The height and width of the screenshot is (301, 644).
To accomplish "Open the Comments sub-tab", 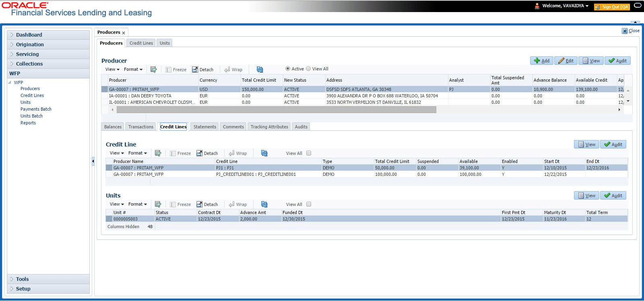I will point(233,127).
